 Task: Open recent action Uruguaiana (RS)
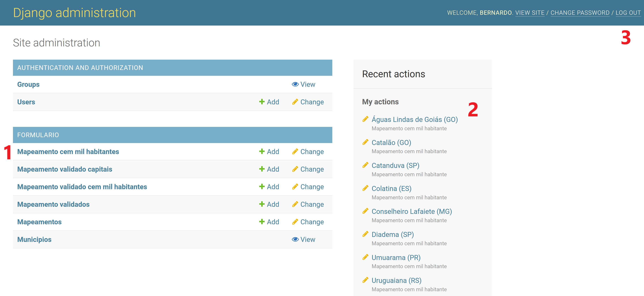pyautogui.click(x=397, y=281)
